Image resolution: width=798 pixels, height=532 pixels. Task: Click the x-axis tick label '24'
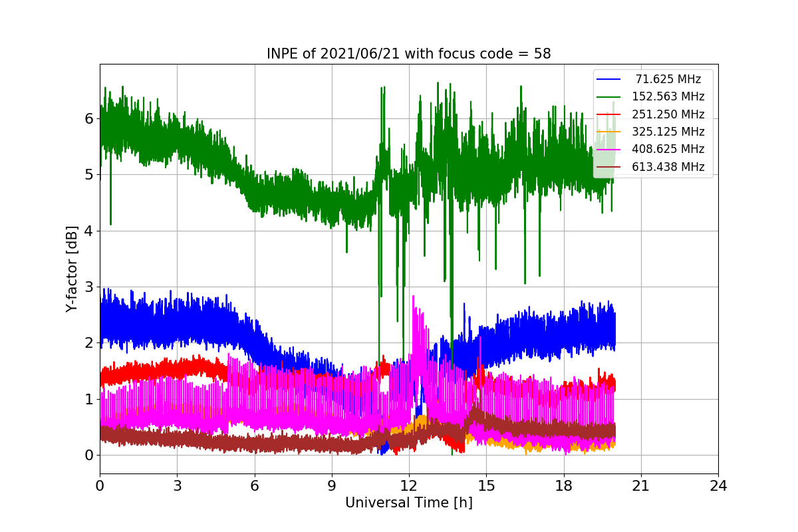coord(718,486)
